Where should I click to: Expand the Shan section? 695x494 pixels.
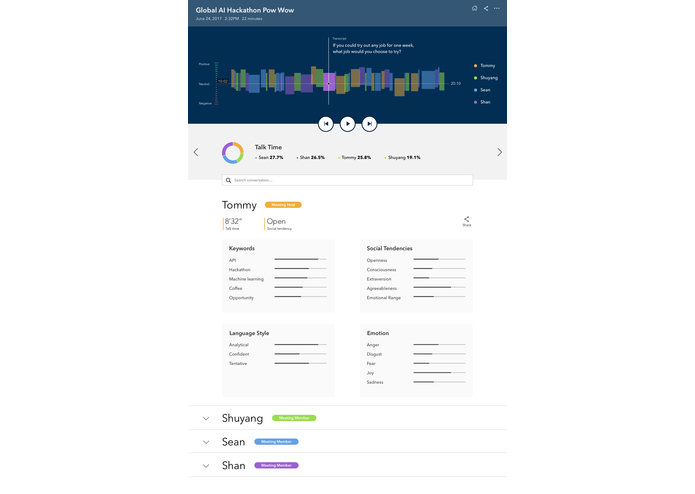(x=206, y=466)
